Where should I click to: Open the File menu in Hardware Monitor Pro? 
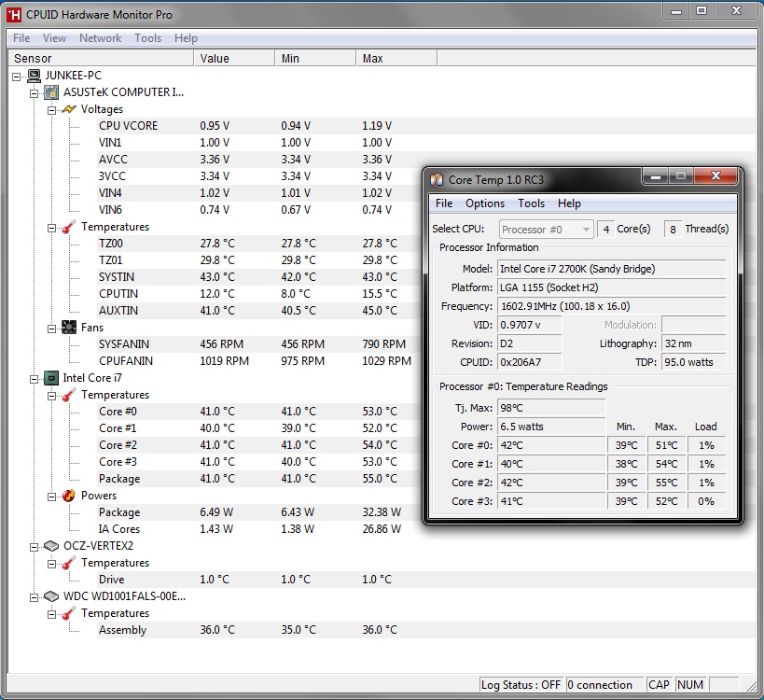click(21, 38)
